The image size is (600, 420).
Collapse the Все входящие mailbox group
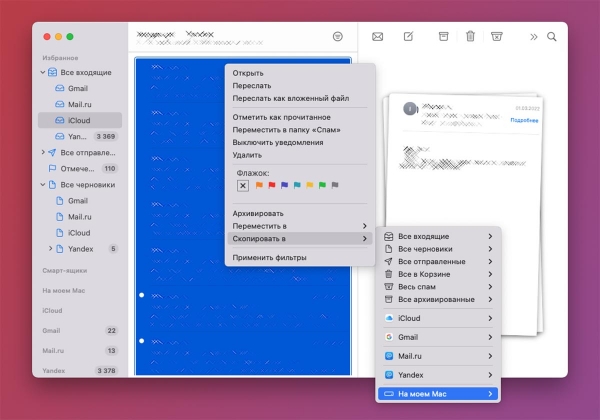coord(43,72)
